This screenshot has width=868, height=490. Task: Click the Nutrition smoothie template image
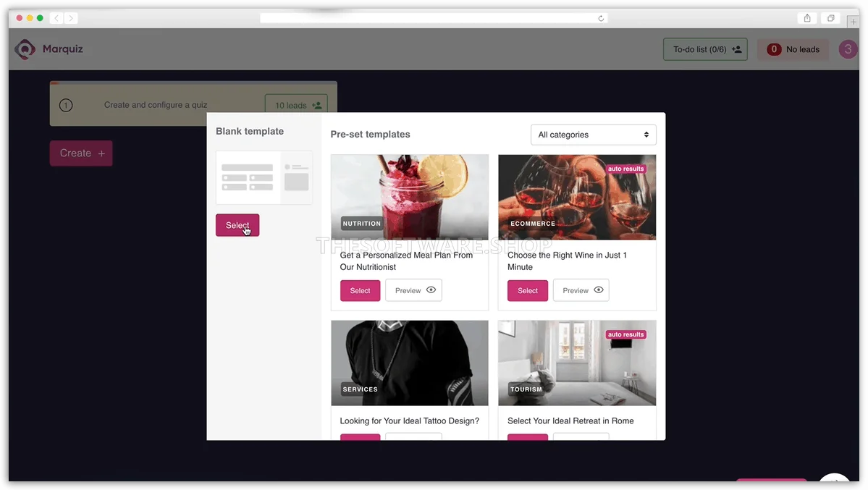pos(410,197)
